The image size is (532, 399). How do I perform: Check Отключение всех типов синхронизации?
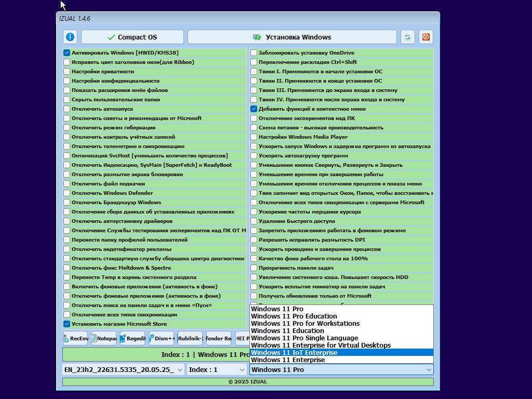[x=66, y=314]
